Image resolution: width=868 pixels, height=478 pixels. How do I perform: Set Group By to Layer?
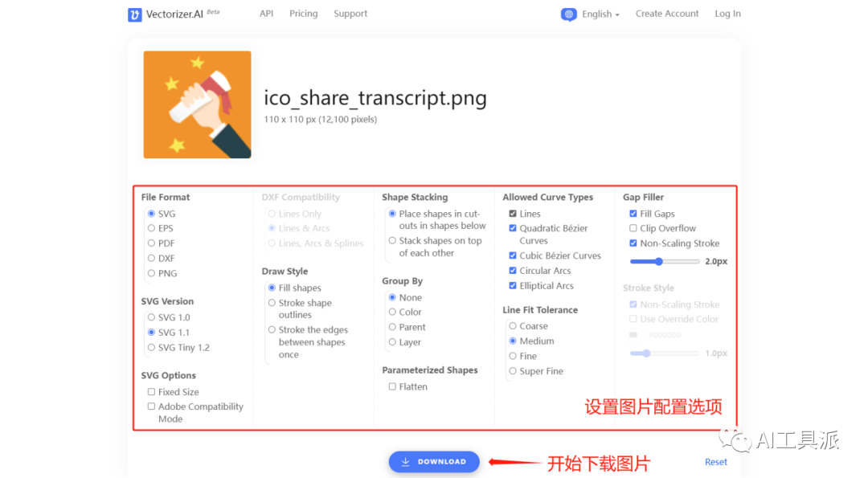(x=392, y=342)
